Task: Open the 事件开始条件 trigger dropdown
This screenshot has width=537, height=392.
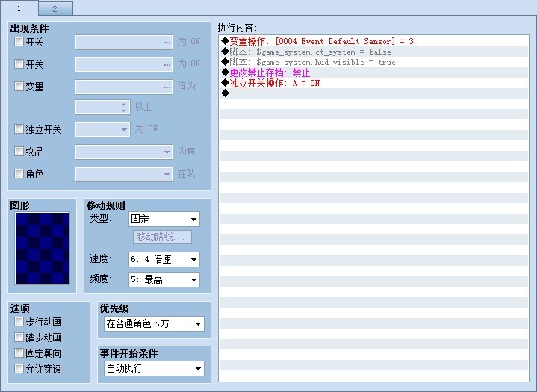Action: point(154,368)
